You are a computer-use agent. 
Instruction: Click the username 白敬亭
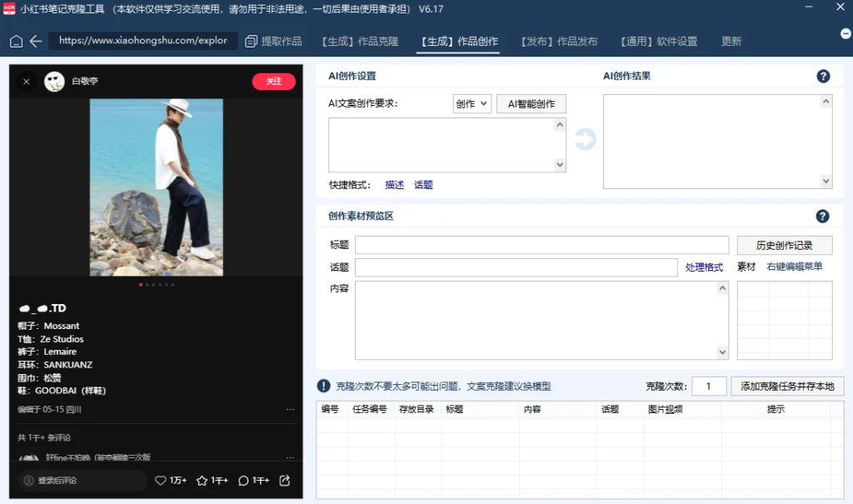(x=85, y=81)
